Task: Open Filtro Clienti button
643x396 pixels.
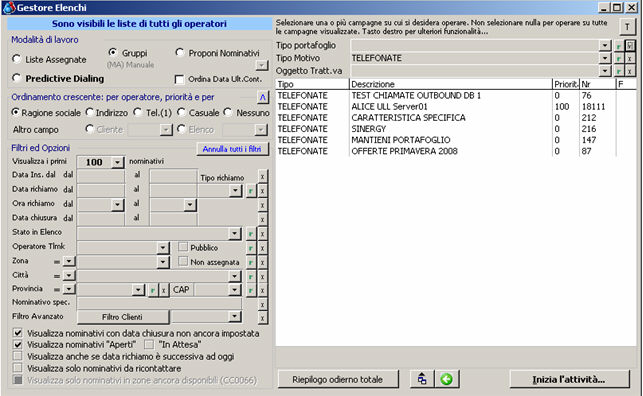Action: [122, 317]
